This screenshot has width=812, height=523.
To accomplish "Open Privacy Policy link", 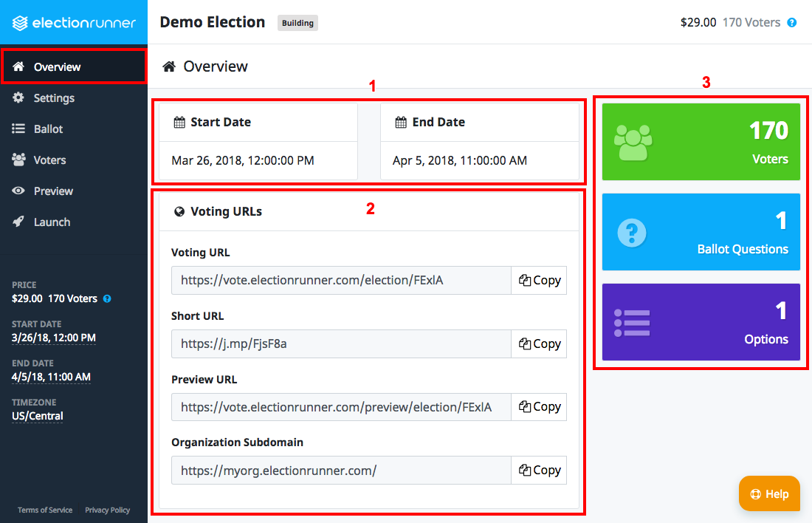I will [x=107, y=510].
